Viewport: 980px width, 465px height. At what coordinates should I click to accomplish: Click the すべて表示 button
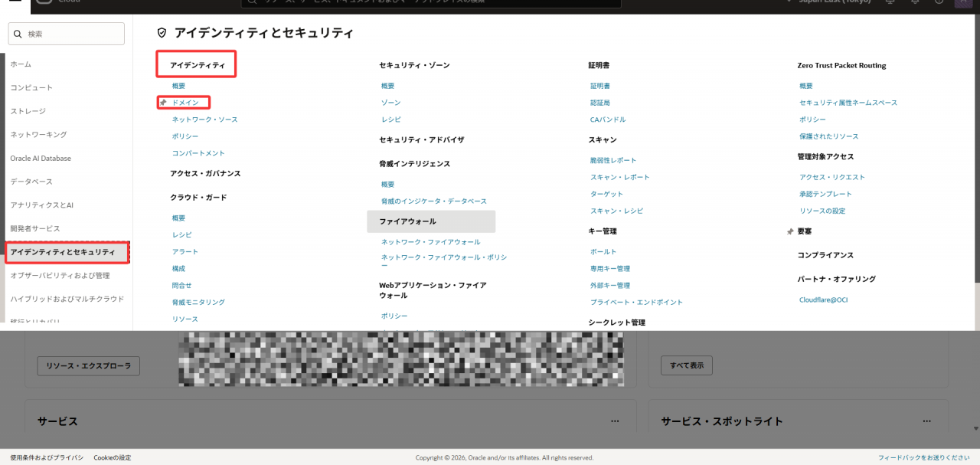(687, 365)
